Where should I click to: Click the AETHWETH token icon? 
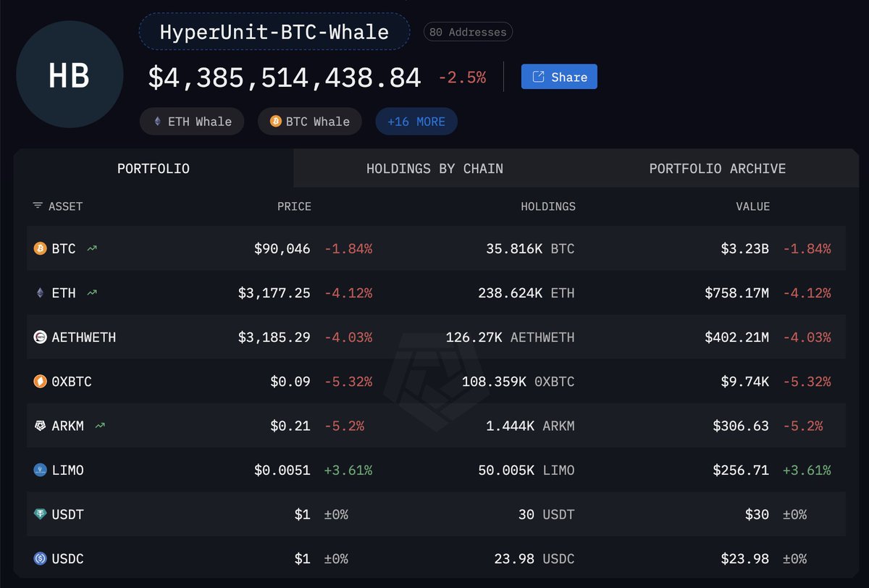pos(41,337)
